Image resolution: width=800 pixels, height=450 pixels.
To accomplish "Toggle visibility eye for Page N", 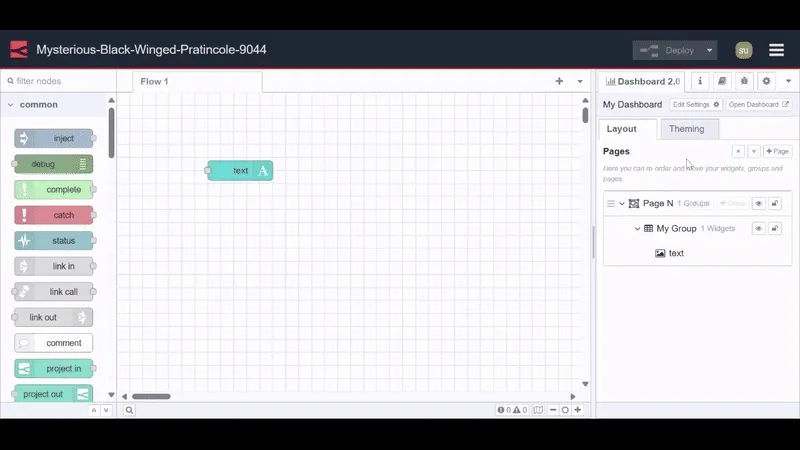I will [x=759, y=203].
